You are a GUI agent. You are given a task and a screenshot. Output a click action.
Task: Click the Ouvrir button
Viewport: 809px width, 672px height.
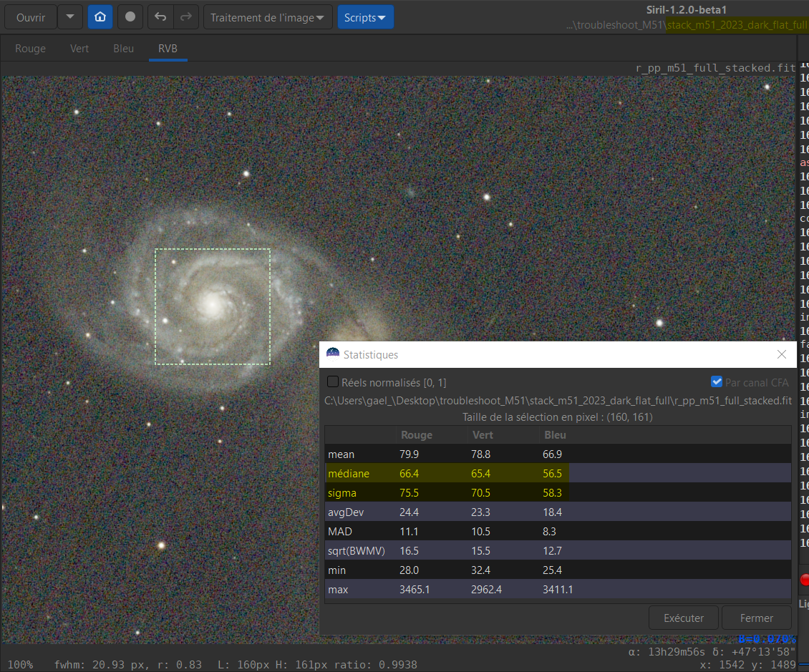31,17
